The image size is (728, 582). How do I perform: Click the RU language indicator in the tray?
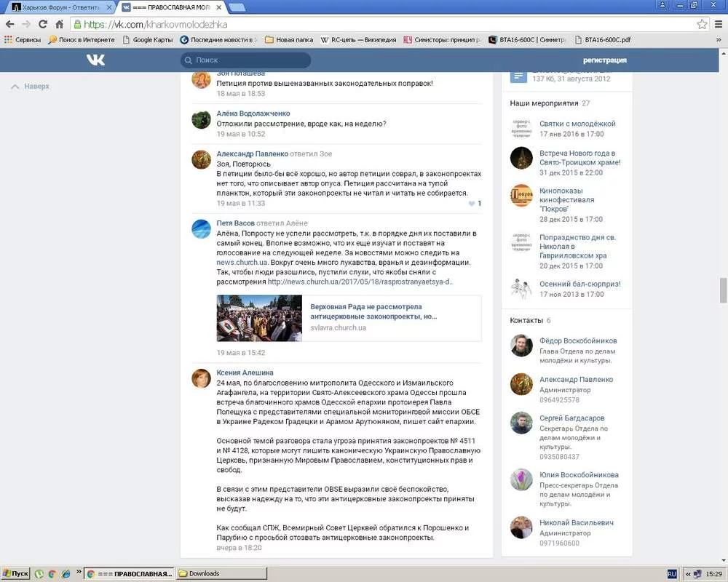tap(672, 574)
